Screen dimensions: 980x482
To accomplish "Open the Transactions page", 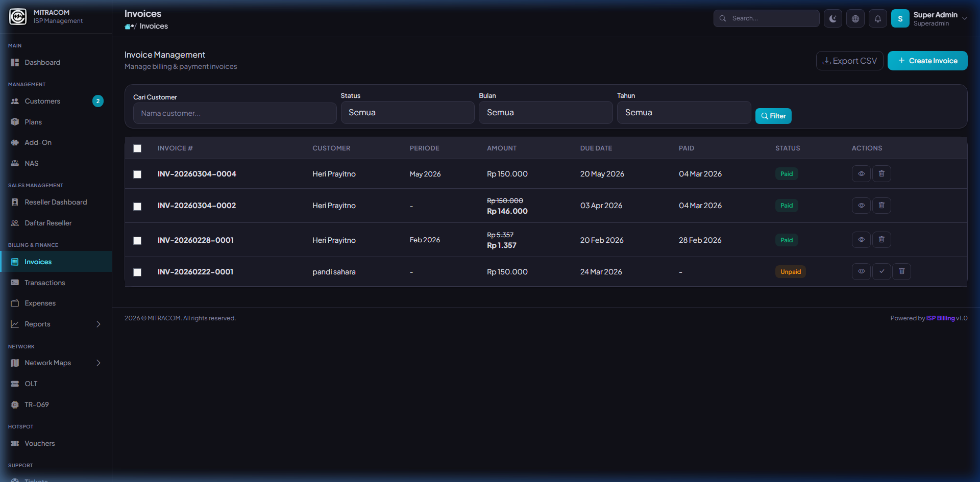I will click(45, 283).
